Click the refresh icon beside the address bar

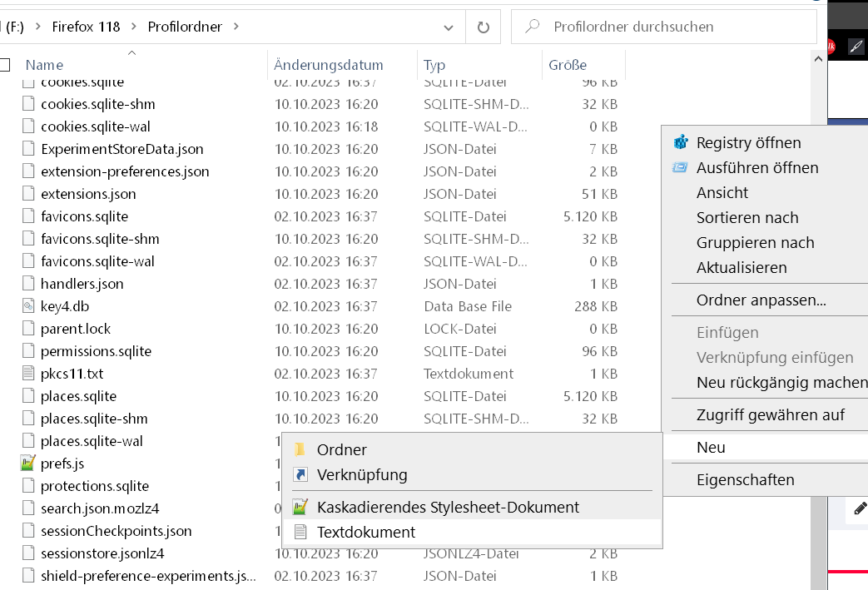[x=483, y=27]
